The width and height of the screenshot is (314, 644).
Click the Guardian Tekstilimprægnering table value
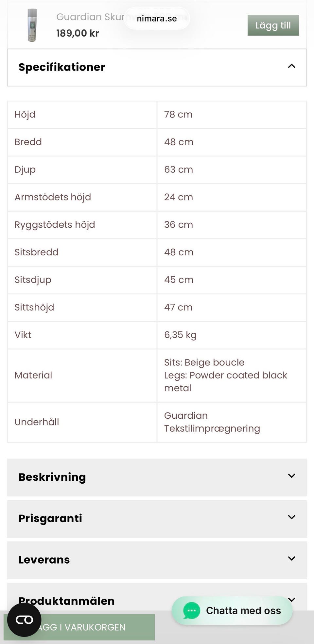click(x=212, y=422)
